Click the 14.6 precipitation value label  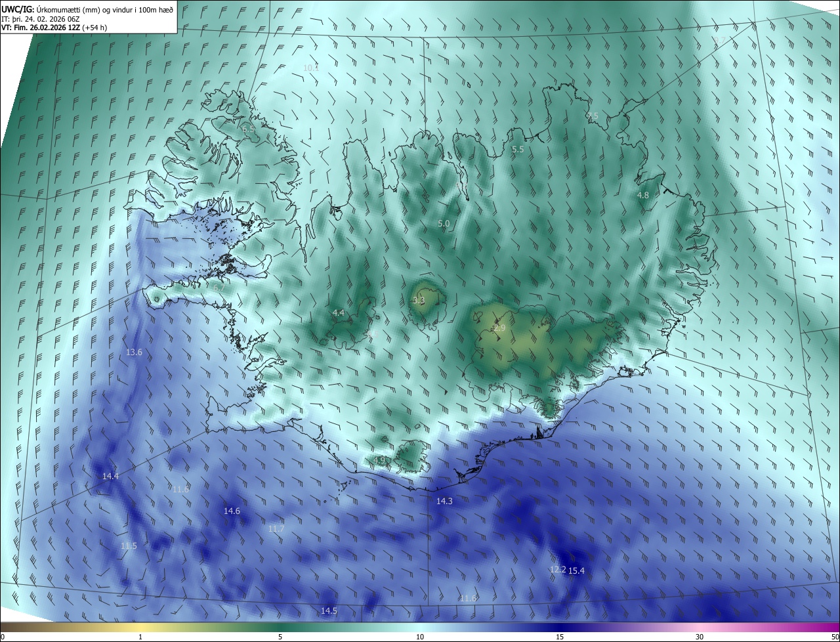[232, 511]
